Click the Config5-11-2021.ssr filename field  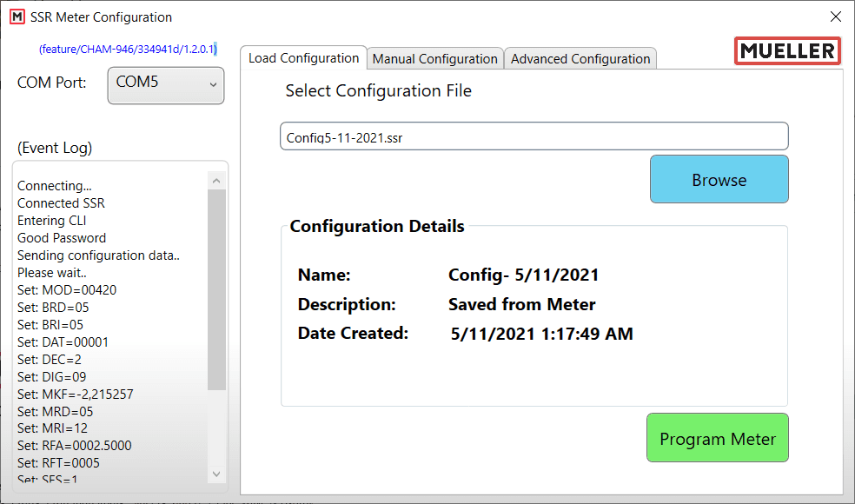point(534,136)
